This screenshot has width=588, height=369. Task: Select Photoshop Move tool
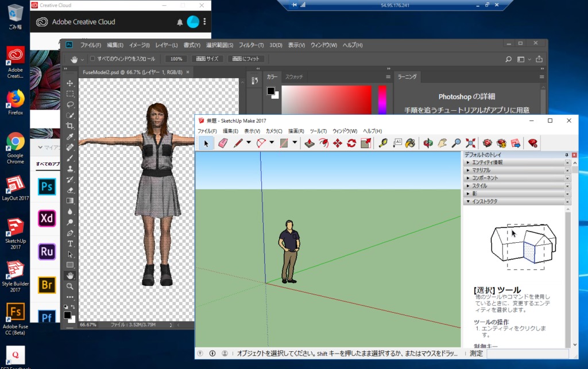[70, 83]
